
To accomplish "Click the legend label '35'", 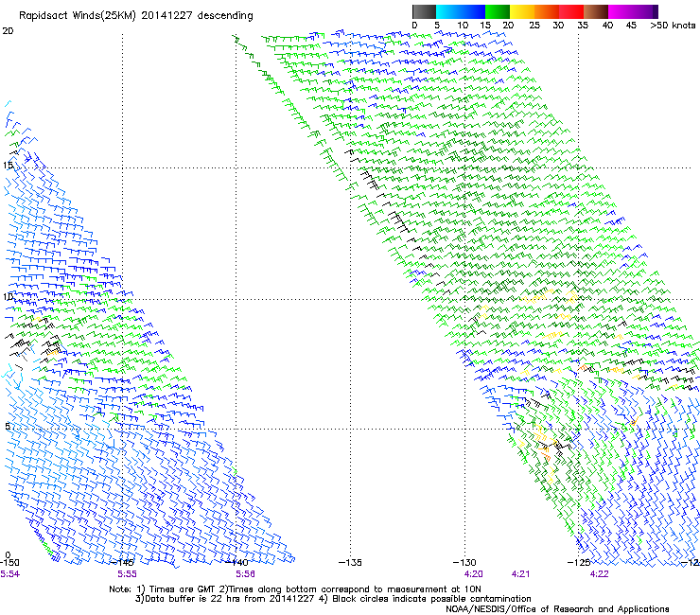I will (x=583, y=26).
